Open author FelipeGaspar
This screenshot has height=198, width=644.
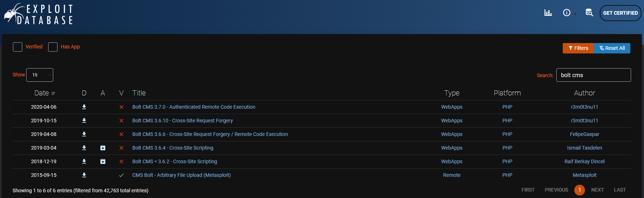(x=585, y=134)
